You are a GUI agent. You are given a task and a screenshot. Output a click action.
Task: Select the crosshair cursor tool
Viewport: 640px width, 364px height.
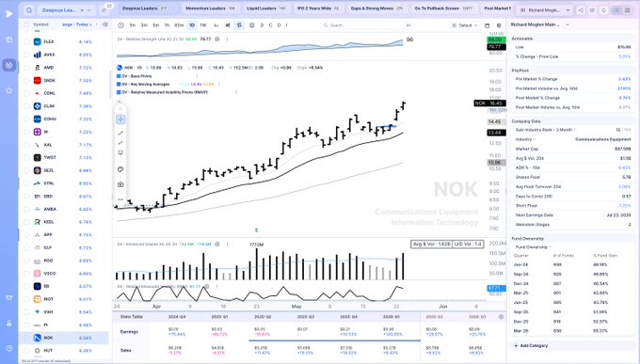tap(120, 119)
